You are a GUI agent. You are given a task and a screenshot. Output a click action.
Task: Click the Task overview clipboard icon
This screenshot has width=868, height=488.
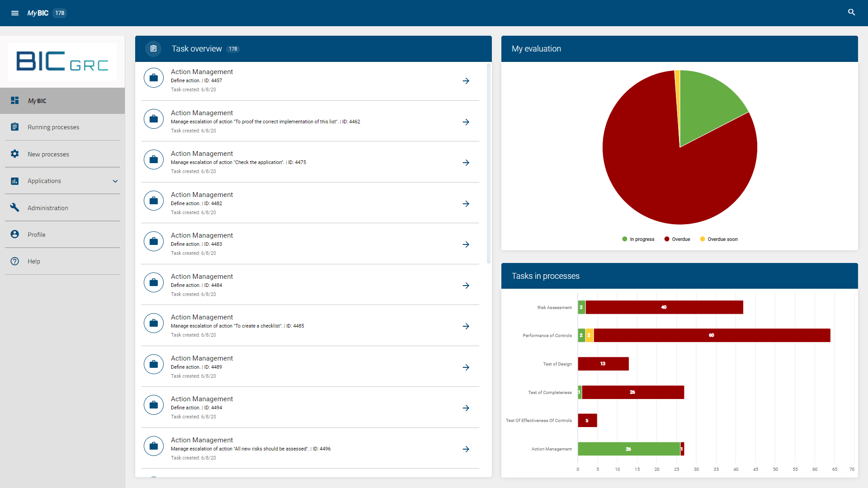(x=153, y=49)
